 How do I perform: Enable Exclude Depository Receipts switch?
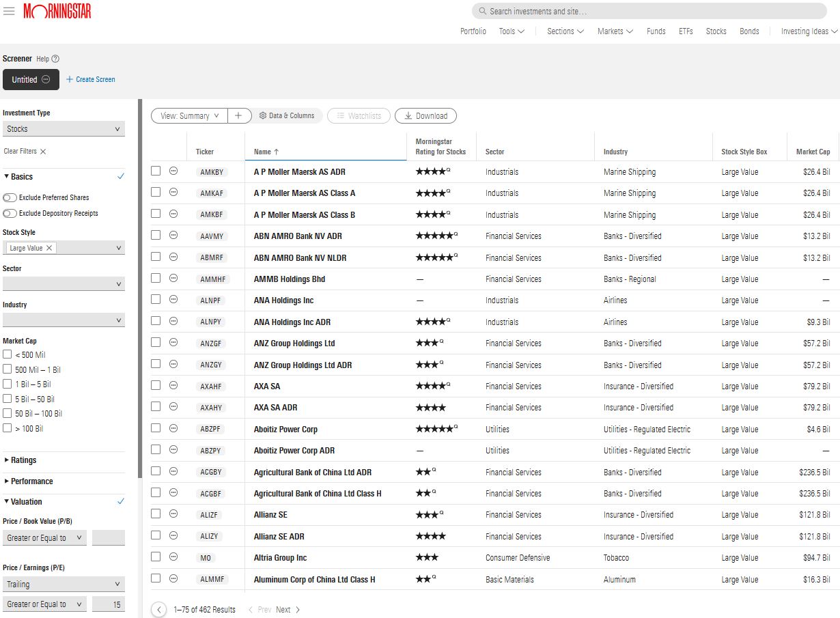[x=10, y=213]
